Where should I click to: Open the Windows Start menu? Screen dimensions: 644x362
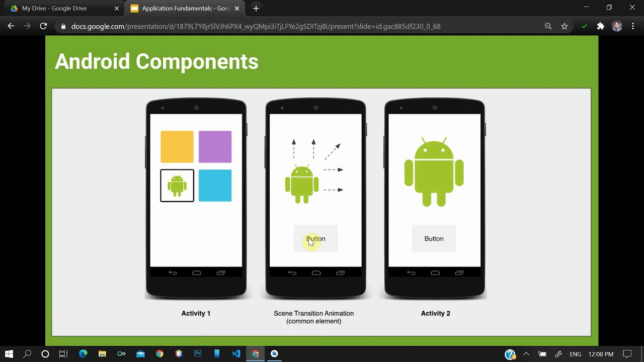click(x=9, y=354)
